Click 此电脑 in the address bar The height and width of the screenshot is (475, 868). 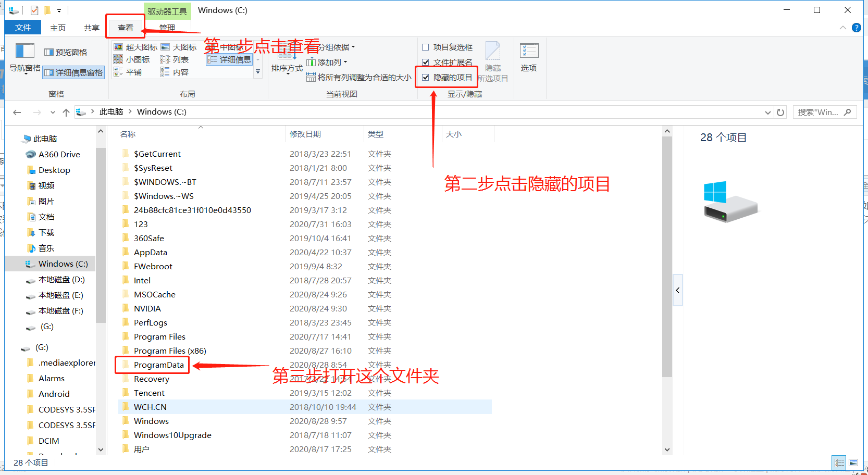[111, 111]
